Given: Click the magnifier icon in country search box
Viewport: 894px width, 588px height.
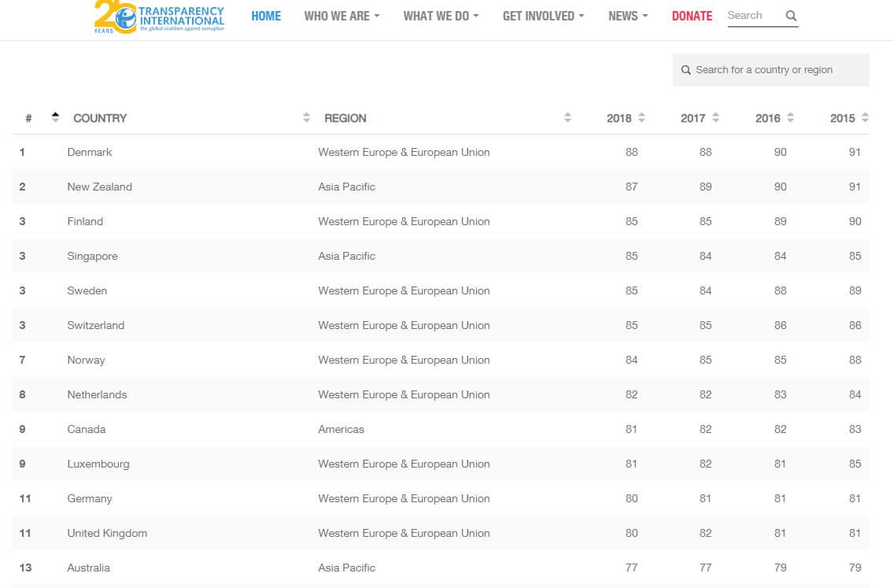Looking at the screenshot, I should pos(686,70).
